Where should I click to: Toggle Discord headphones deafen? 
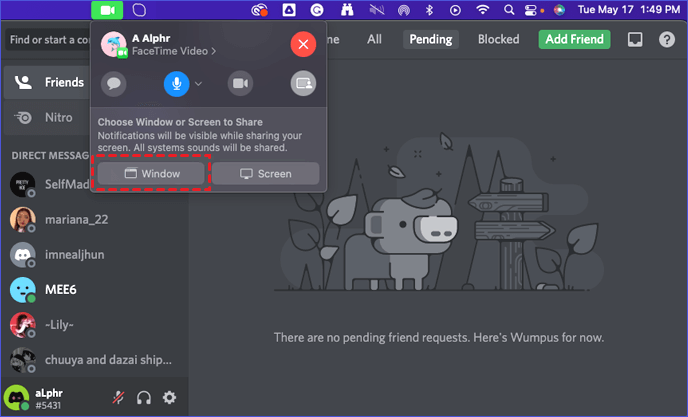143,398
